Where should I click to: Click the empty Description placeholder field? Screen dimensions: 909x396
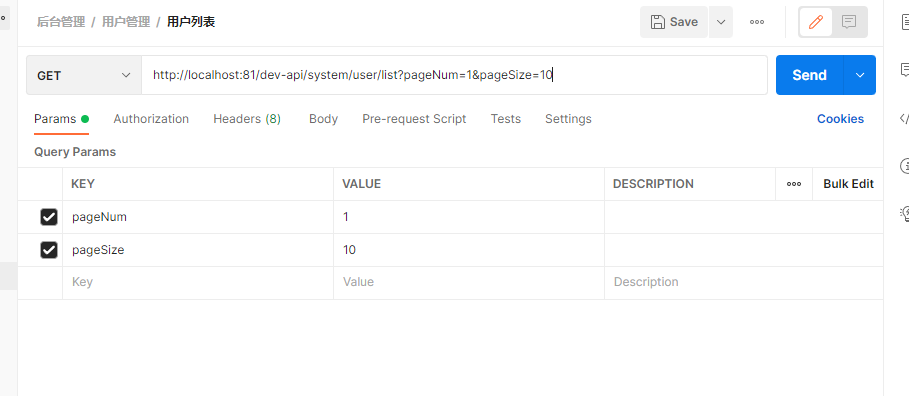744,282
